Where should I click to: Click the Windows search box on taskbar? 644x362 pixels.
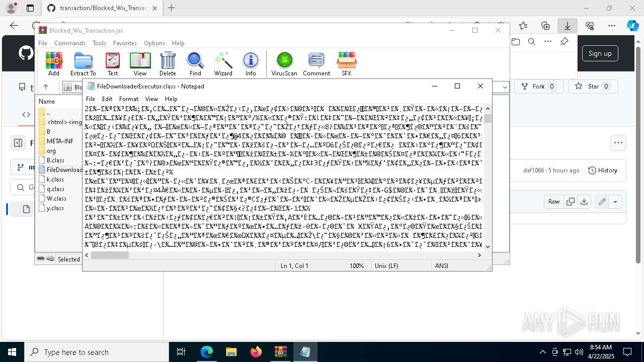click(x=96, y=352)
